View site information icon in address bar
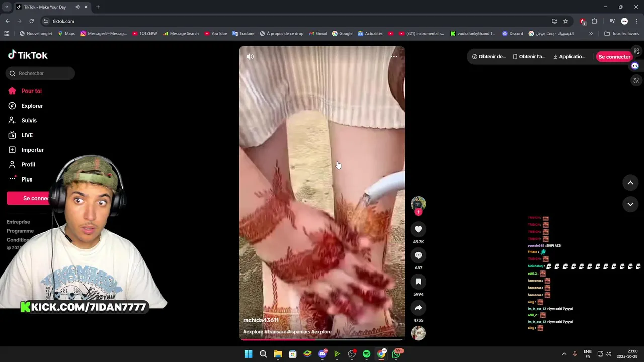Image resolution: width=644 pixels, height=362 pixels. pos(46,21)
